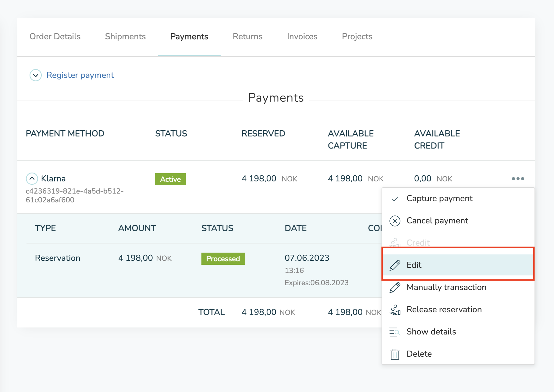Click the Processed status badge
Image resolution: width=554 pixels, height=392 pixels.
223,259
